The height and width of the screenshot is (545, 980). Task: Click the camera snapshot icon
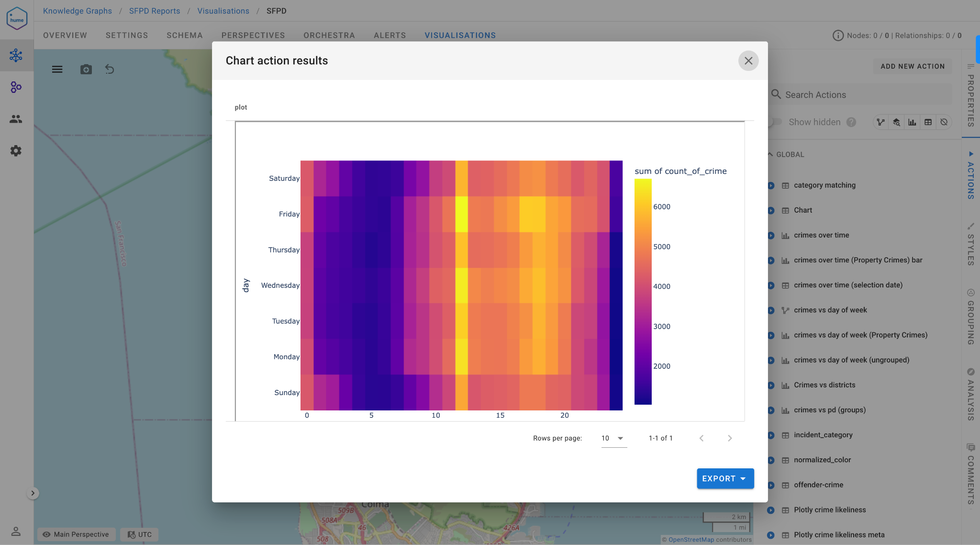(86, 69)
